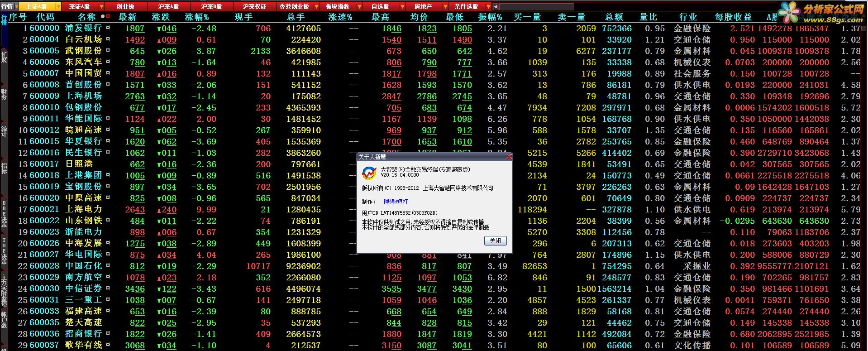This screenshot has height=351, width=868.
Task: Click the marker icon beside 上港集团
Action: coord(108,175)
